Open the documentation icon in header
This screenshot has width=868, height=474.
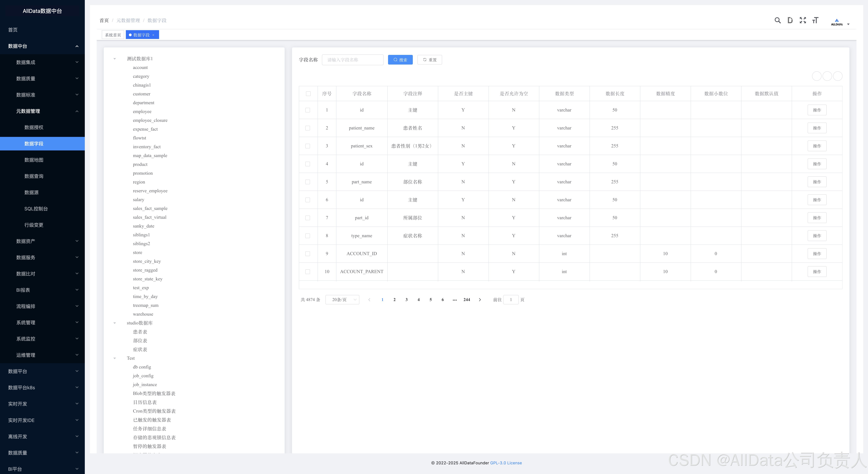[x=790, y=20]
